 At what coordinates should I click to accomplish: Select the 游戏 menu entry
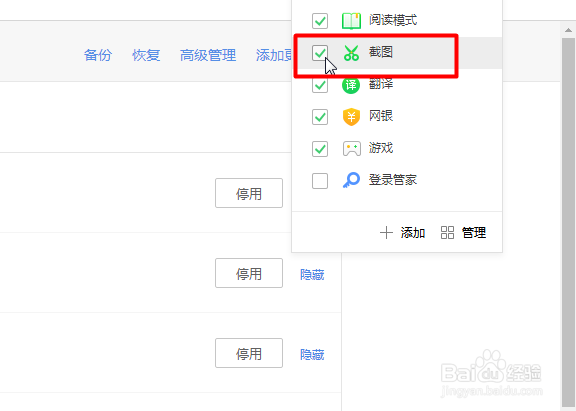click(397, 149)
